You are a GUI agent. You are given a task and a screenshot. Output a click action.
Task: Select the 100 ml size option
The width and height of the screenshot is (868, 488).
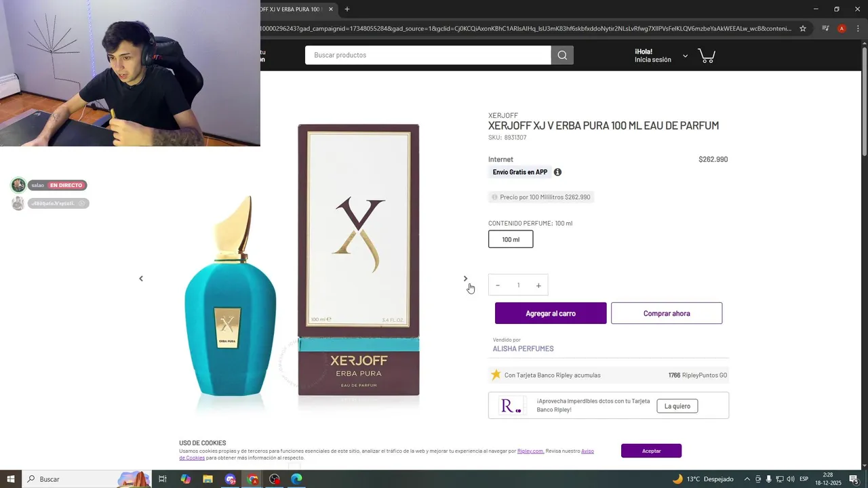point(511,239)
